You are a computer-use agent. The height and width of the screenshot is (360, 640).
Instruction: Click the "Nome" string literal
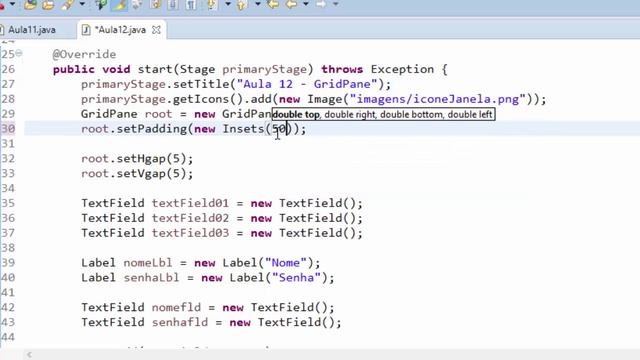(286, 263)
